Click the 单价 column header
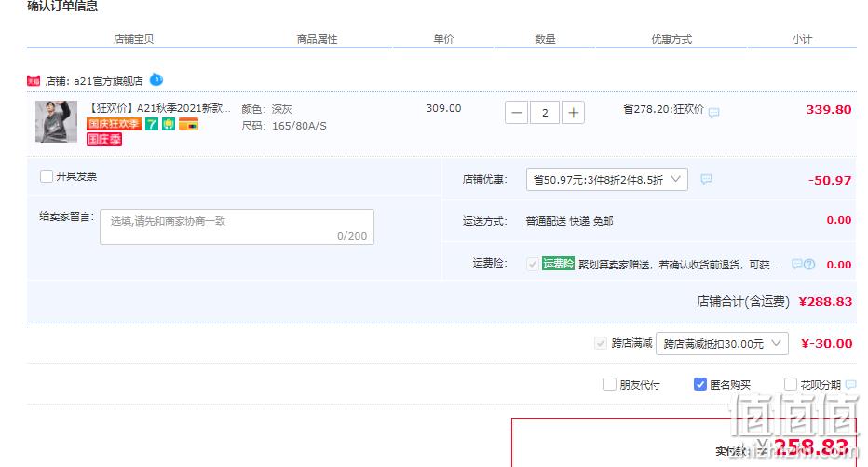 (x=443, y=39)
